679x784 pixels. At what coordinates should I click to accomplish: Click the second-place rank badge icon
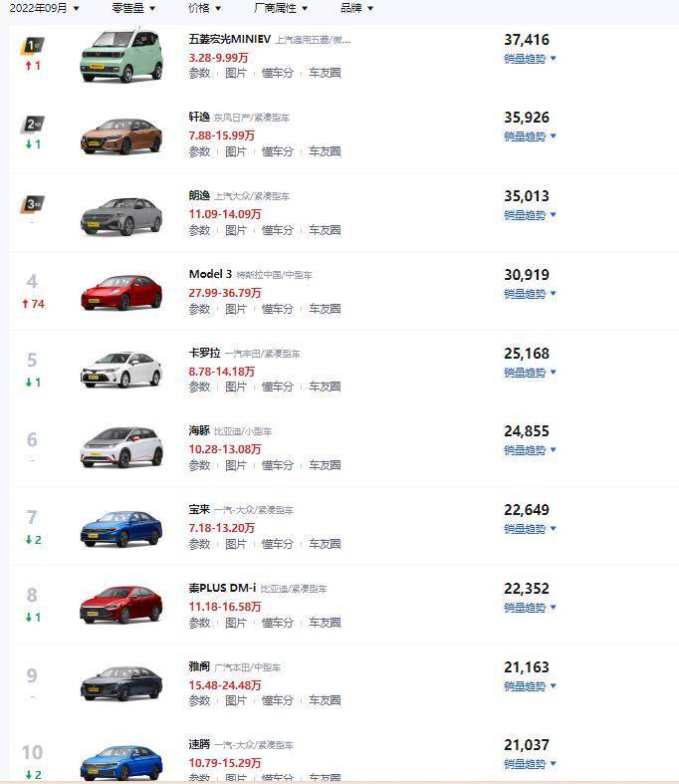click(33, 125)
